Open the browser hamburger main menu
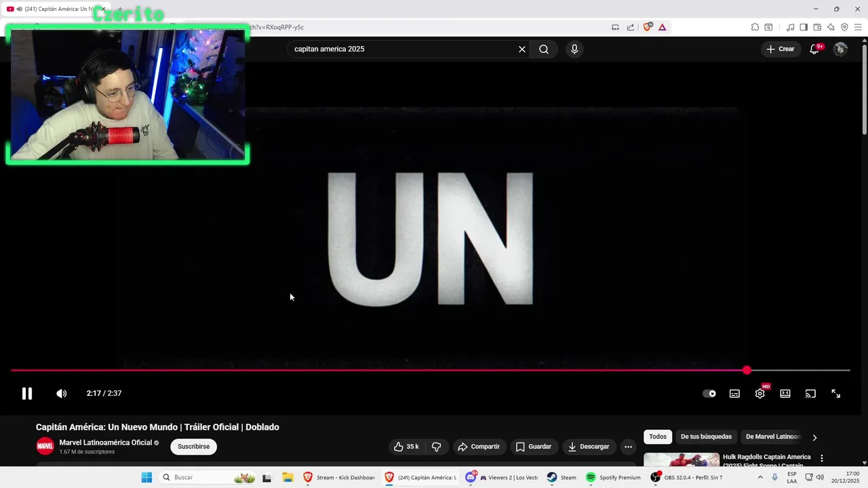The image size is (868, 488). pos(858,27)
